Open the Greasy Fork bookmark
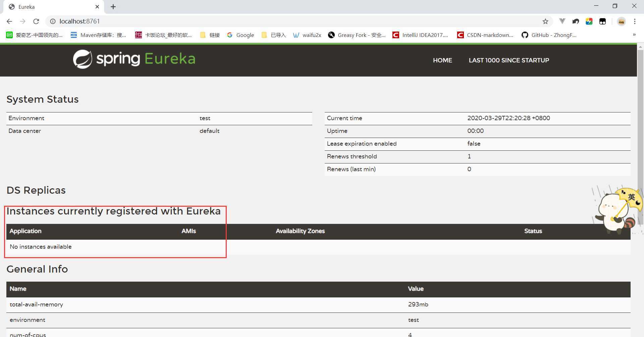This screenshot has width=644, height=337. [357, 35]
